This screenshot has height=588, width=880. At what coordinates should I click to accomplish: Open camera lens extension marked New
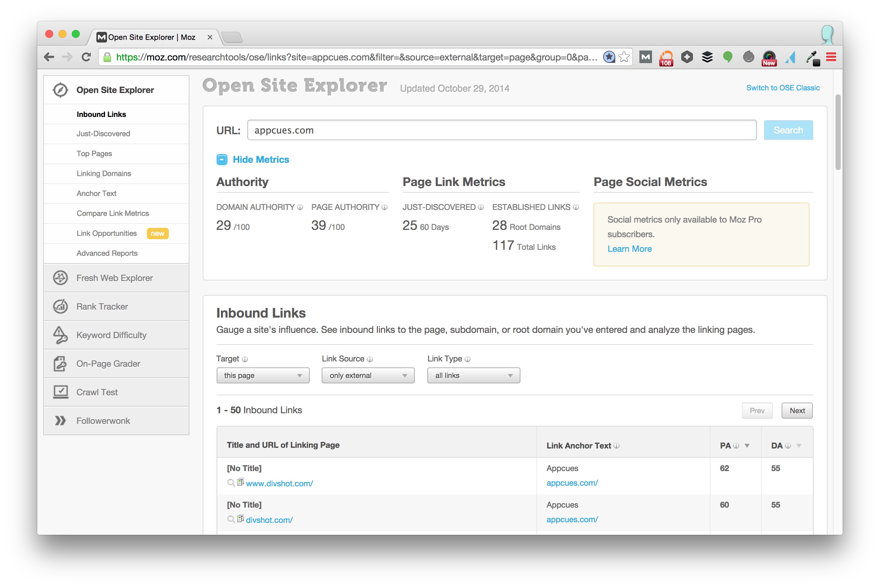coord(769,58)
